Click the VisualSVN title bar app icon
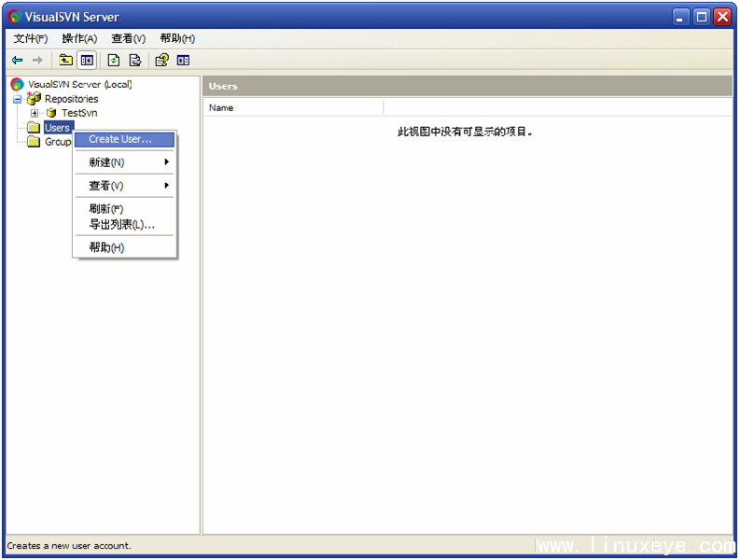Image resolution: width=740 pixels, height=560 pixels. point(15,17)
